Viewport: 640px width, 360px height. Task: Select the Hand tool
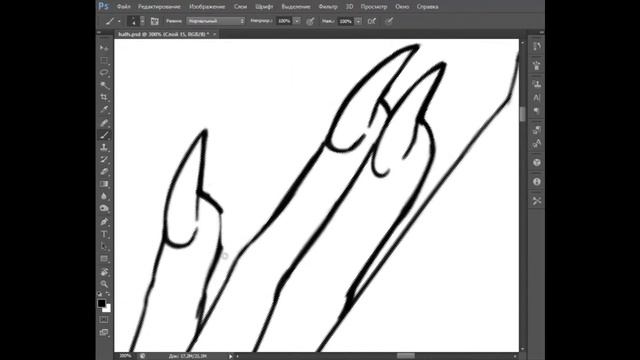[104, 272]
